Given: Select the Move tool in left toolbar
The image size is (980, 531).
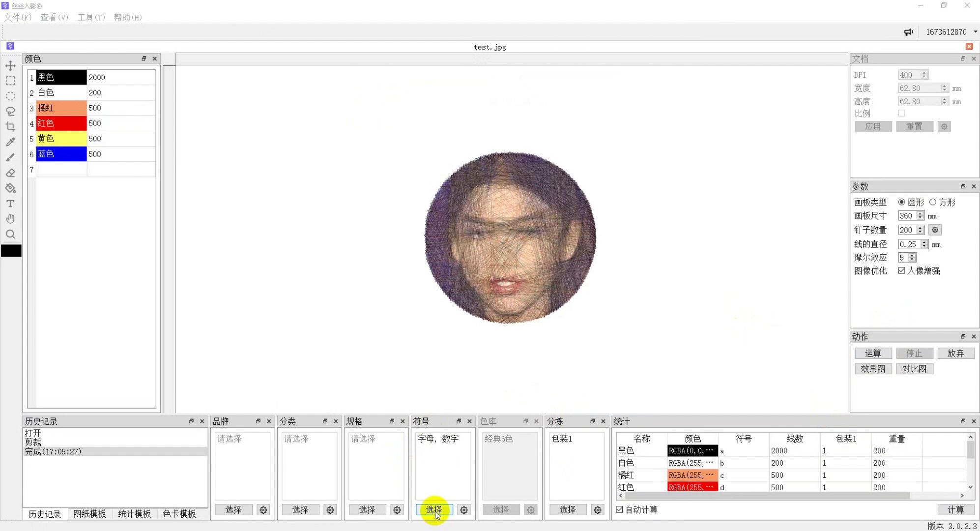Looking at the screenshot, I should click(10, 66).
